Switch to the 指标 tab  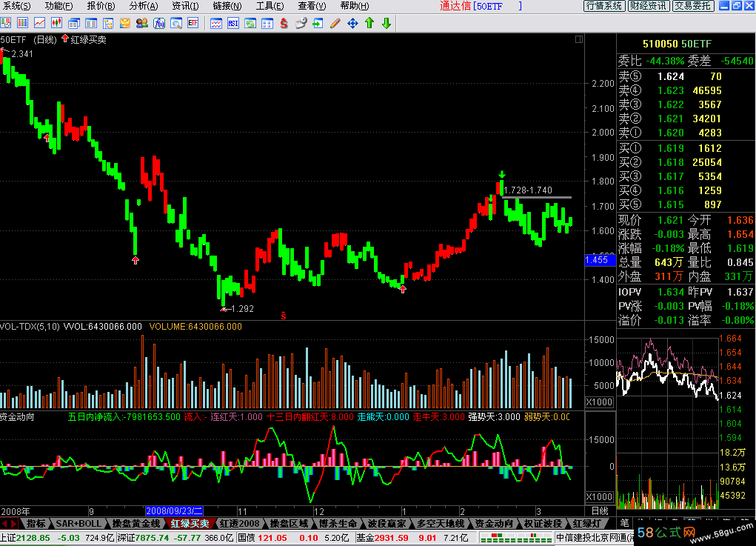coord(36,523)
